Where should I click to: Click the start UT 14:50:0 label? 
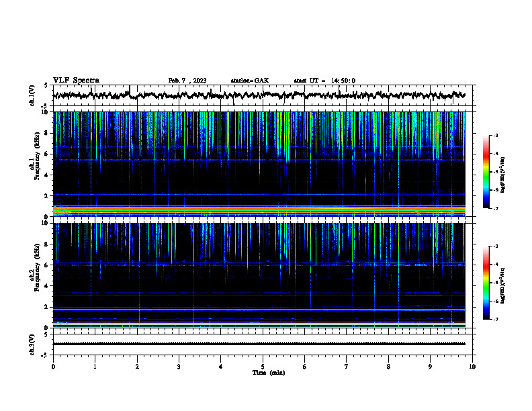point(324,81)
